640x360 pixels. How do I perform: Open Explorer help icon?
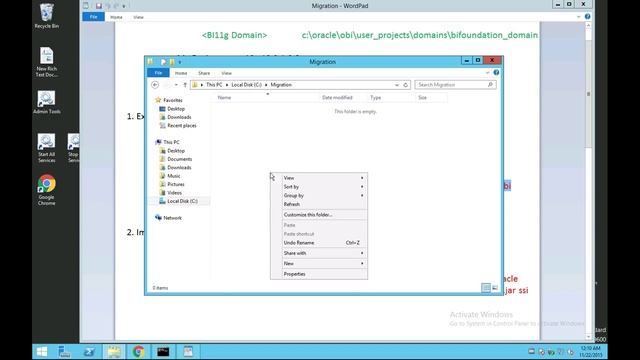[x=496, y=73]
